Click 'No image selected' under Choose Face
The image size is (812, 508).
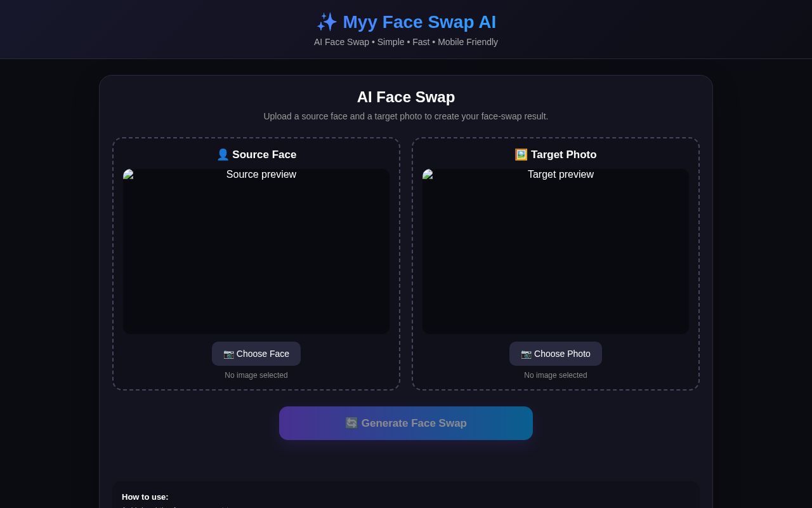click(x=256, y=375)
